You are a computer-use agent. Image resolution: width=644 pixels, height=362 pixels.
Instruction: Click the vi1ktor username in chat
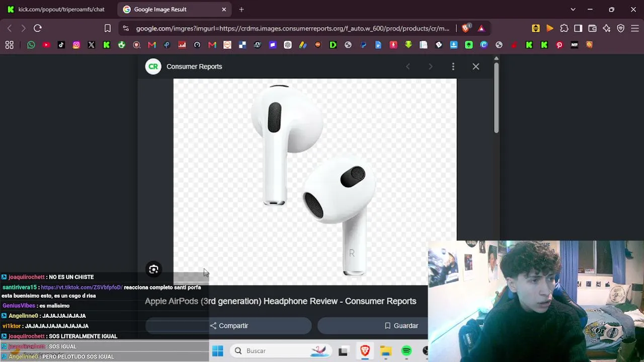(x=12, y=326)
